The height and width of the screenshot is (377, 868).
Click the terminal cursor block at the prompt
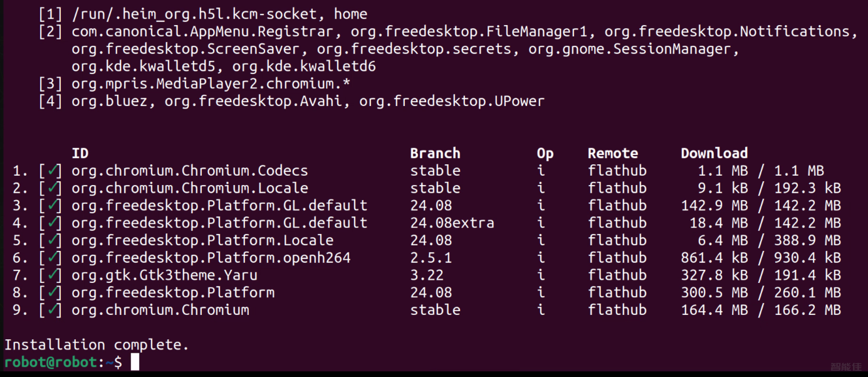(x=135, y=362)
